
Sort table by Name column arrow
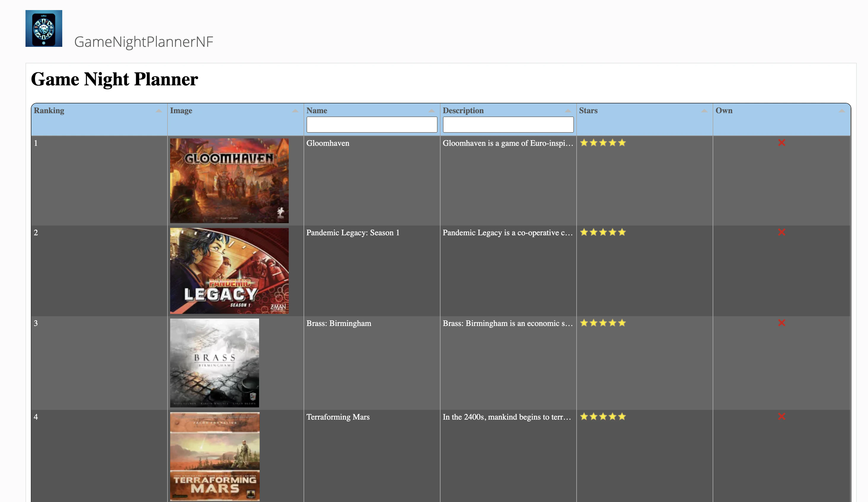tap(432, 111)
